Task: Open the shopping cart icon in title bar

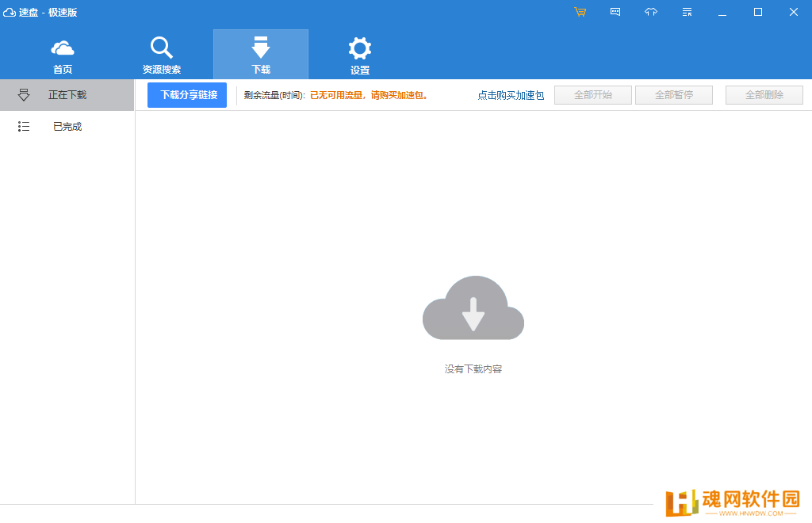Action: (580, 12)
